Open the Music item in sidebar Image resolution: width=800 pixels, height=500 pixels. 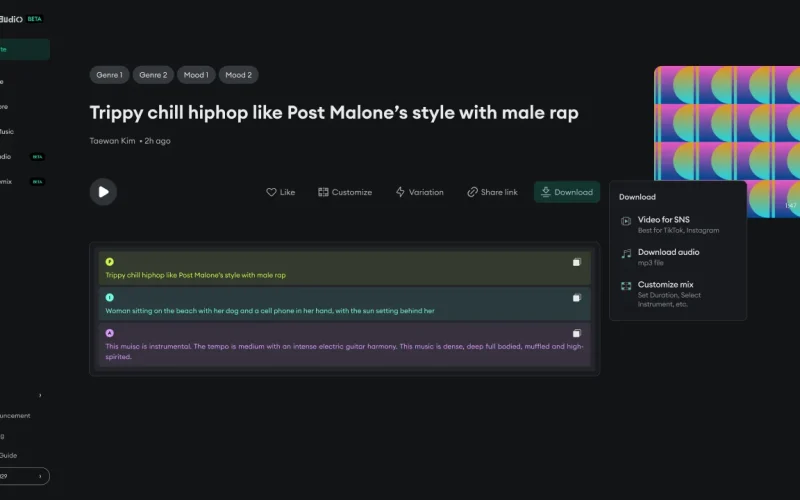7,132
